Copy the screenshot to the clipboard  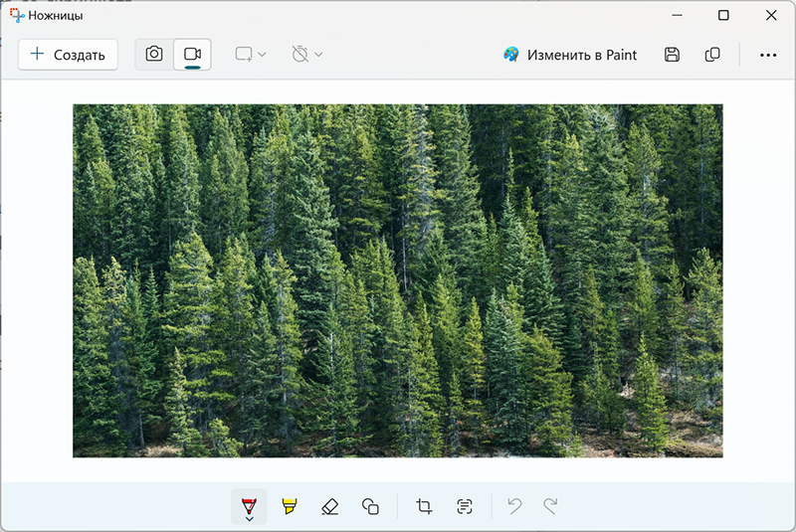click(712, 55)
